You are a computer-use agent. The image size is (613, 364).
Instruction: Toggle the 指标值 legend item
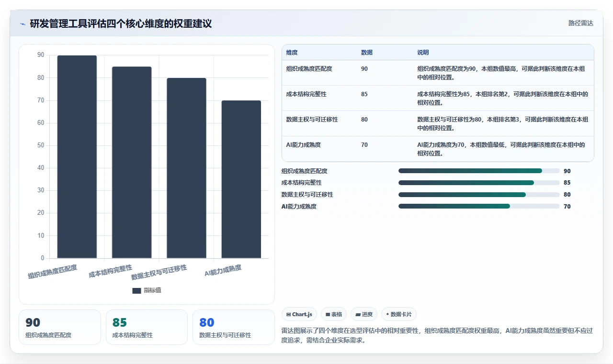[147, 290]
